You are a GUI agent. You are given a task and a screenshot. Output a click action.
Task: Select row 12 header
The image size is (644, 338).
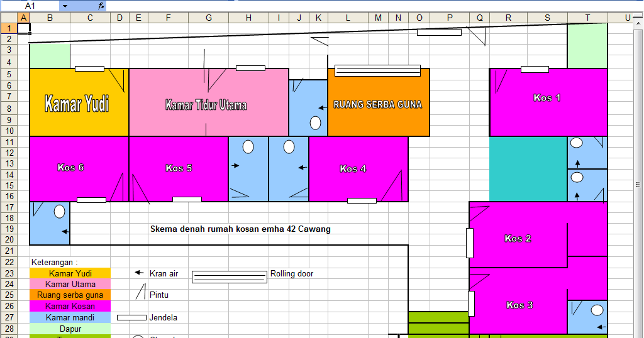9,153
